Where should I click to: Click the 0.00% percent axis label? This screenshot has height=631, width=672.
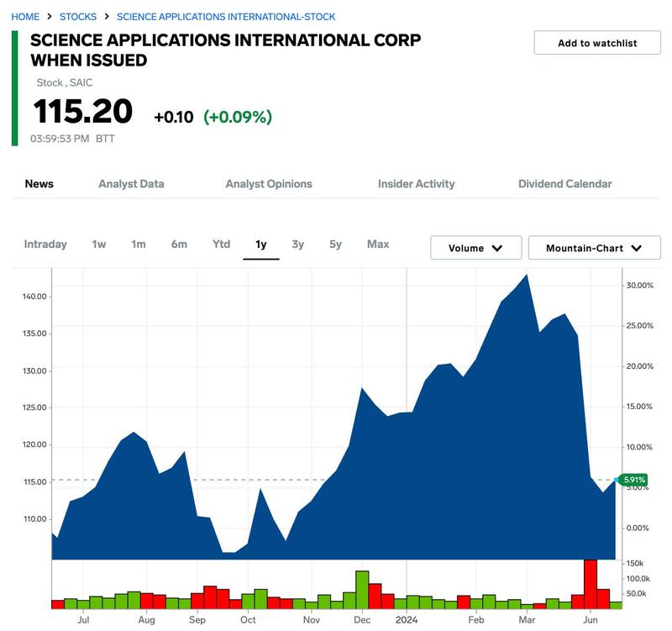pyautogui.click(x=638, y=528)
